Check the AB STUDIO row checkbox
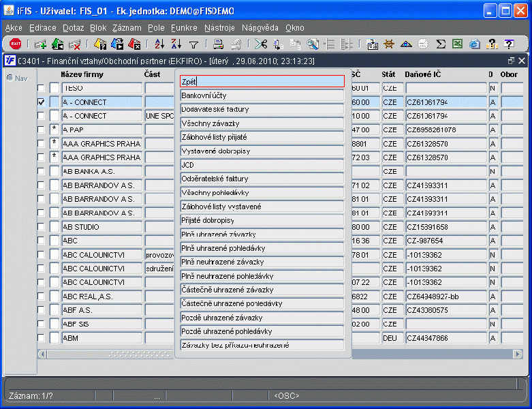 click(41, 227)
